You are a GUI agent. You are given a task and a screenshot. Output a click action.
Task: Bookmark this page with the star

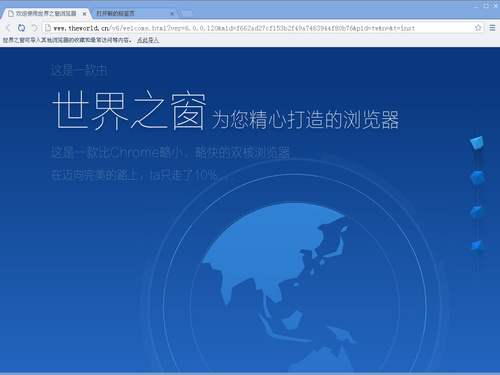point(478,28)
